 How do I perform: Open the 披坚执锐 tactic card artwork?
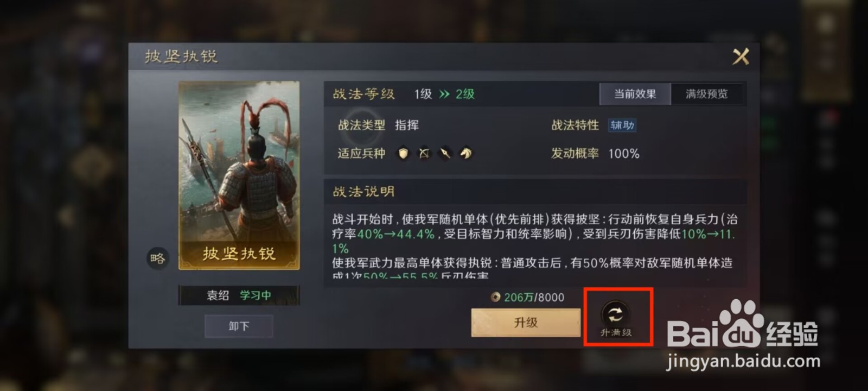(239, 175)
